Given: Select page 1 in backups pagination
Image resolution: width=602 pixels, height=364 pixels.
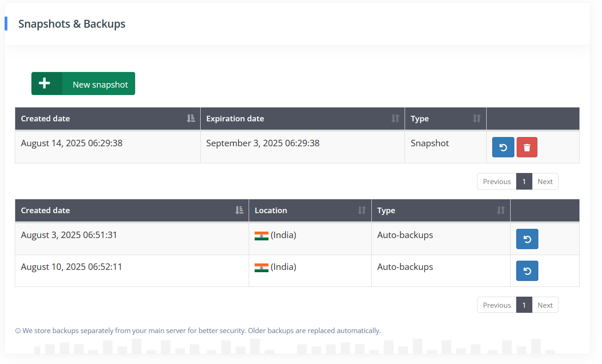Looking at the screenshot, I should click(524, 305).
